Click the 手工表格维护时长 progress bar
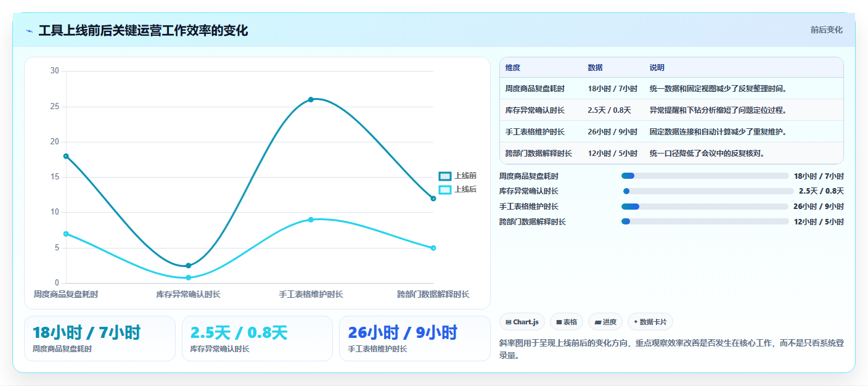 point(705,207)
